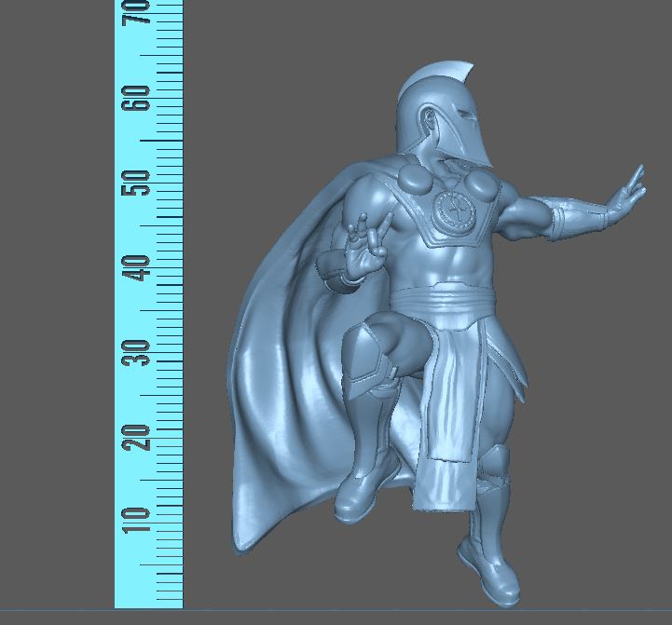This screenshot has height=625, width=672.
Task: Click the "60" label on the ruler
Action: click(136, 99)
